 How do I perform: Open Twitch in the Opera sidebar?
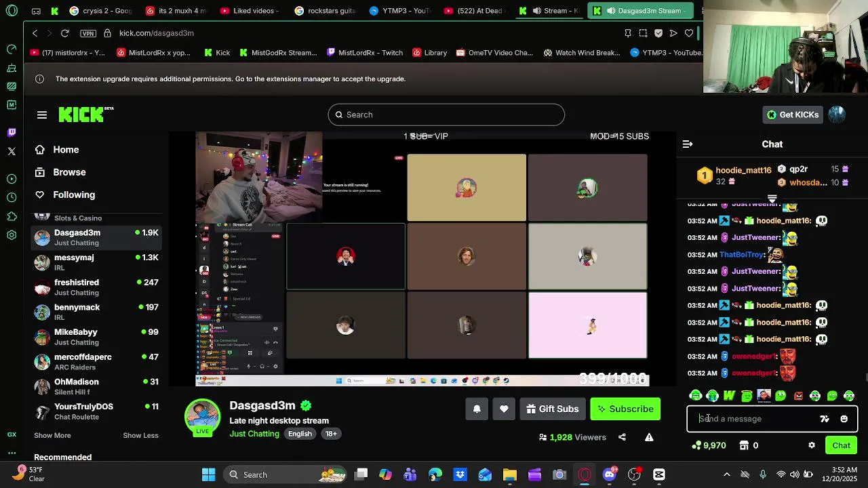coord(12,133)
